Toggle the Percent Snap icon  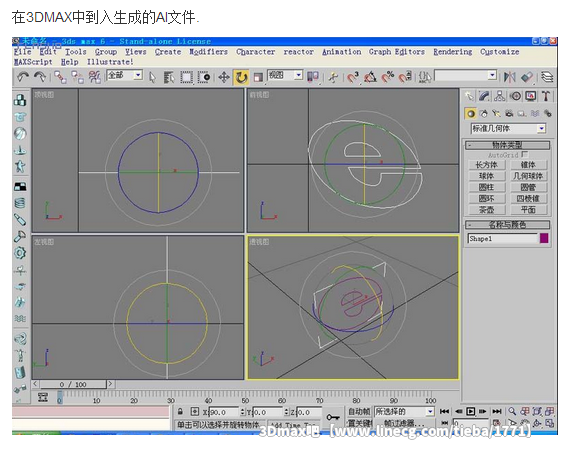(387, 77)
